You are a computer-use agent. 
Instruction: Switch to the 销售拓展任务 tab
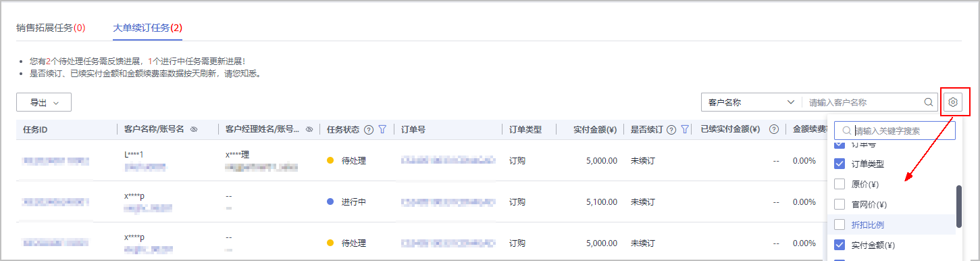pos(51,28)
